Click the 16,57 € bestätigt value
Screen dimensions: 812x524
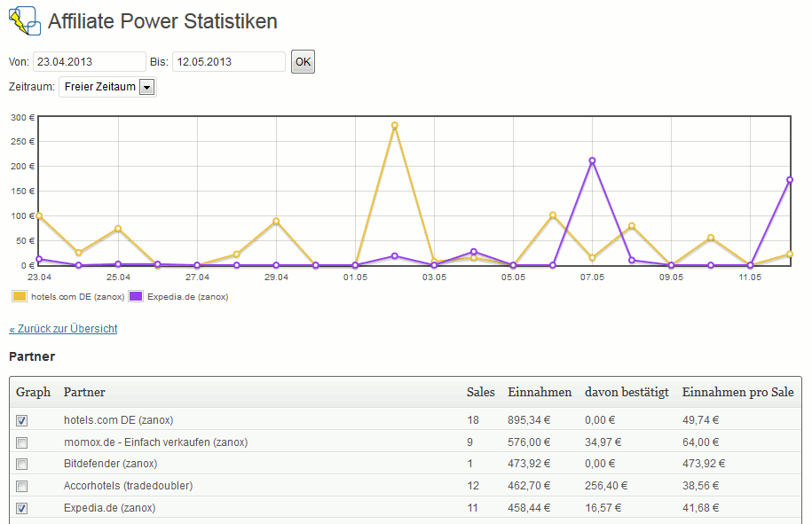click(x=603, y=508)
